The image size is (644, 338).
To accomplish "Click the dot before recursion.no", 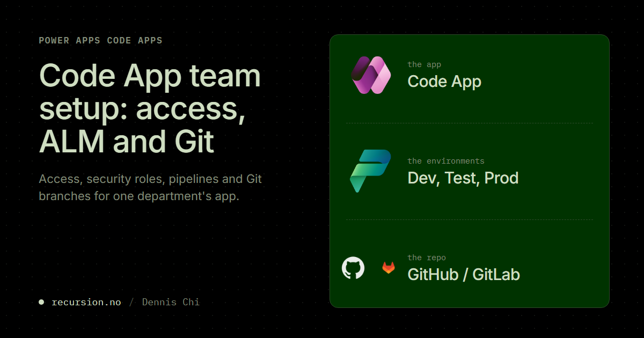I will coord(41,302).
